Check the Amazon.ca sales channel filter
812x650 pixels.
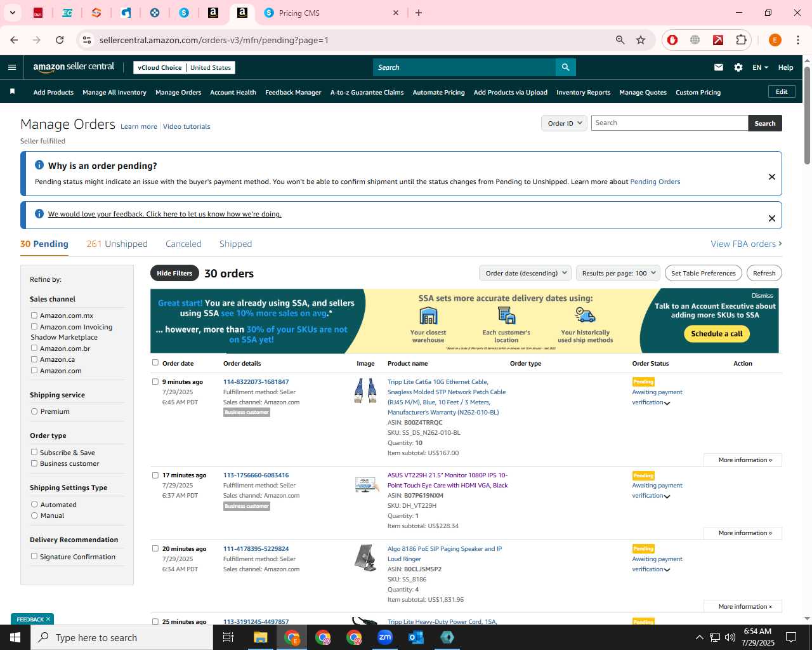click(x=34, y=359)
